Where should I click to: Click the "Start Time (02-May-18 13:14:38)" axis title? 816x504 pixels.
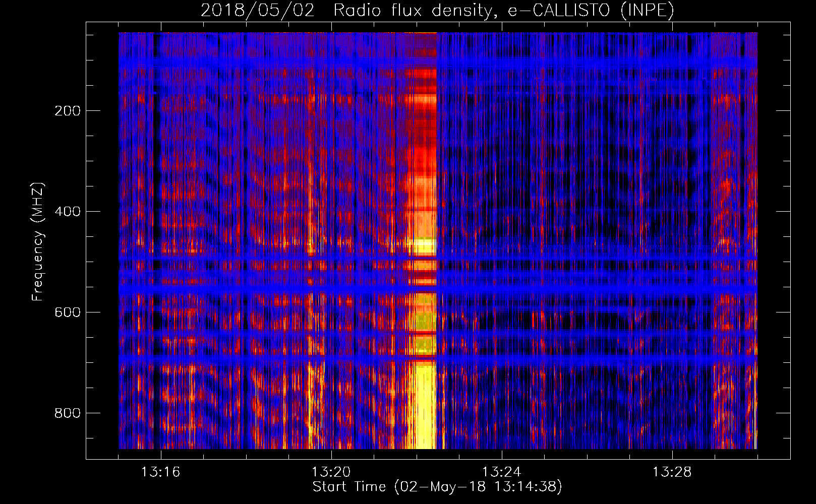(x=437, y=487)
